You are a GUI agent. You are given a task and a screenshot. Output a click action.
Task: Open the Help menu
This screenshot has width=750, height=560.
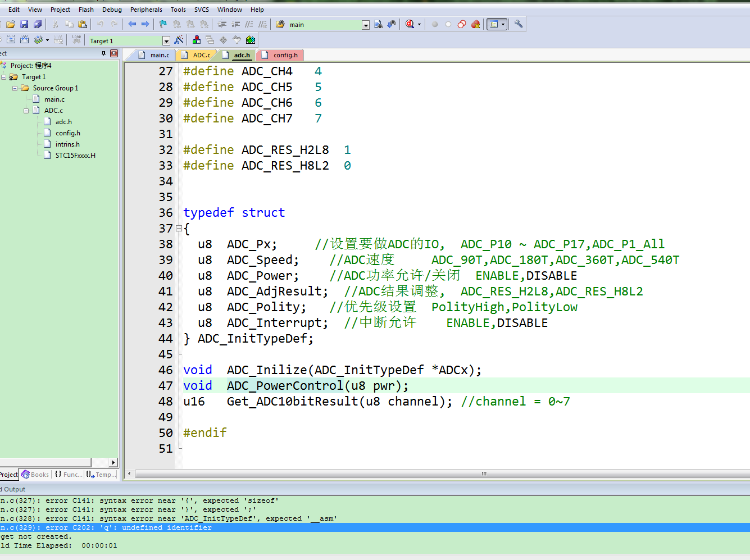pos(257,10)
